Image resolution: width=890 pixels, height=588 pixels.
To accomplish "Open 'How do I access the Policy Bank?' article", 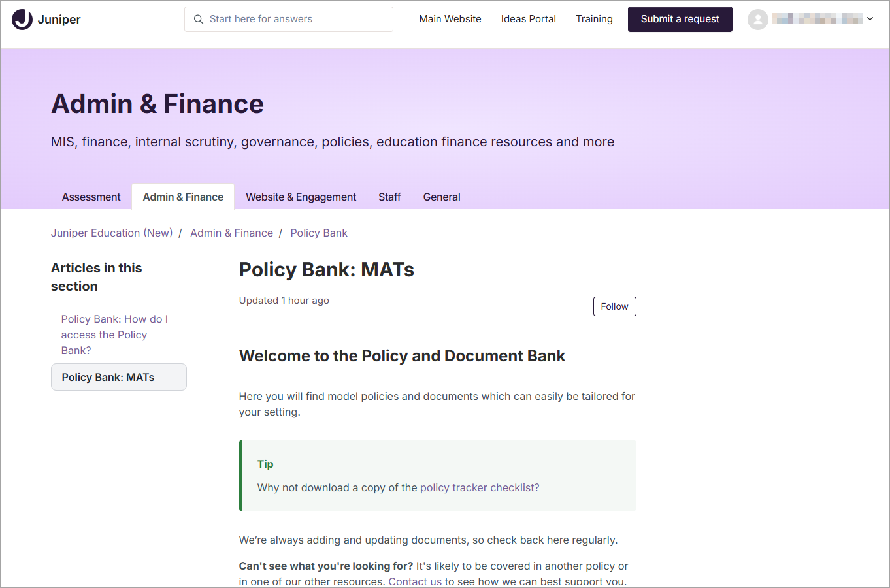I will click(x=115, y=335).
